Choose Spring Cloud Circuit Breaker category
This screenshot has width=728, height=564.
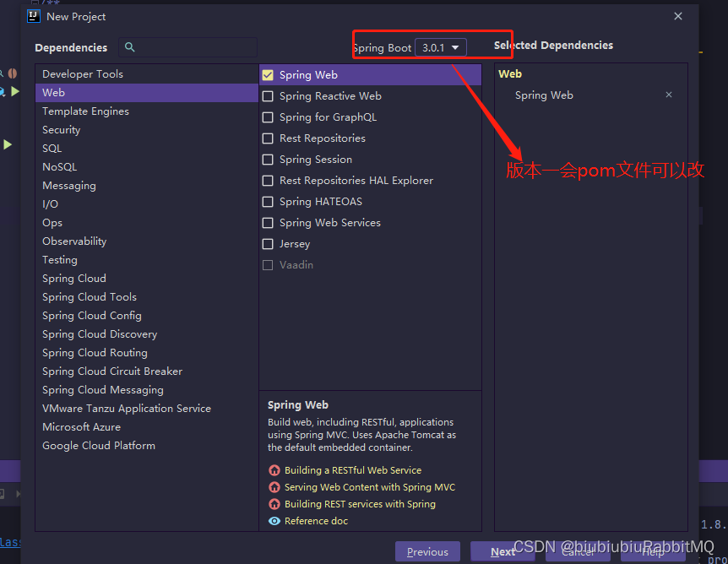[147, 371]
